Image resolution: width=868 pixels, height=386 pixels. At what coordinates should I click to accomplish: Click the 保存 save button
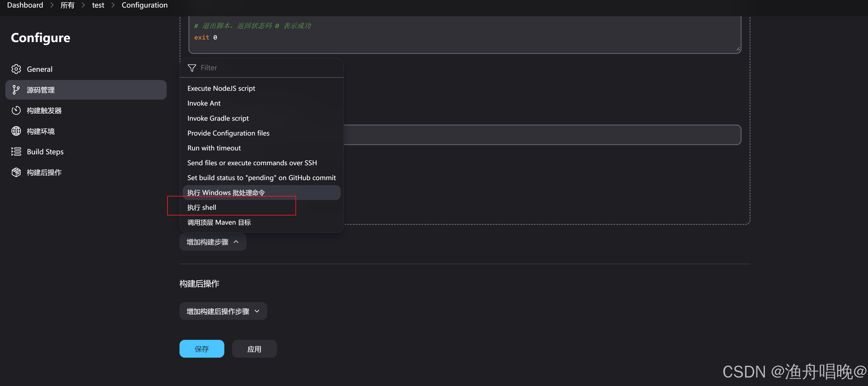click(x=201, y=349)
